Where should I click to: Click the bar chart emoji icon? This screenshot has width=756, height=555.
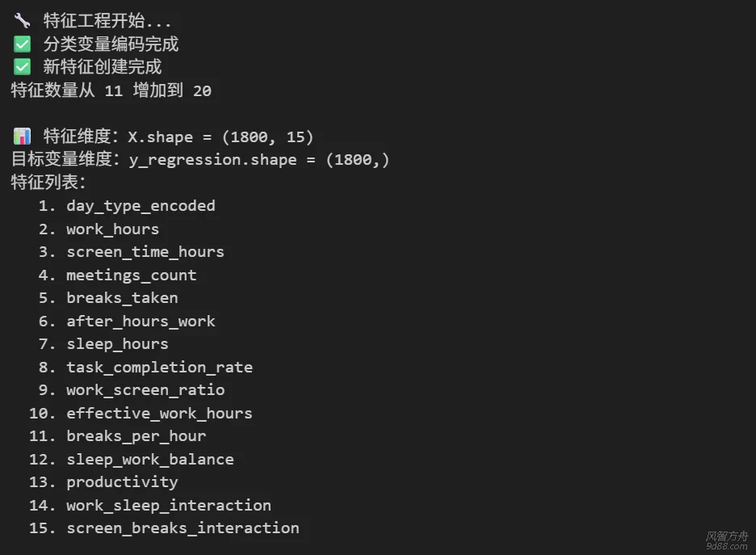pyautogui.click(x=22, y=137)
